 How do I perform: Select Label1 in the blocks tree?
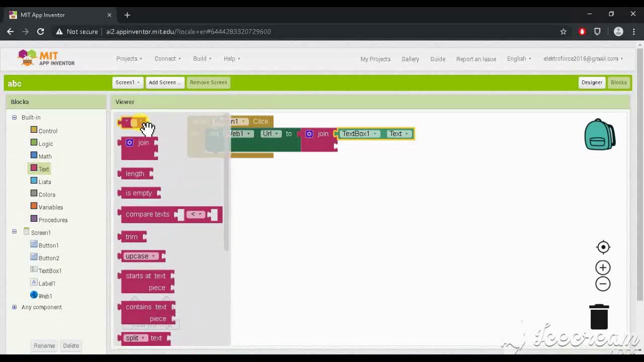click(x=47, y=283)
